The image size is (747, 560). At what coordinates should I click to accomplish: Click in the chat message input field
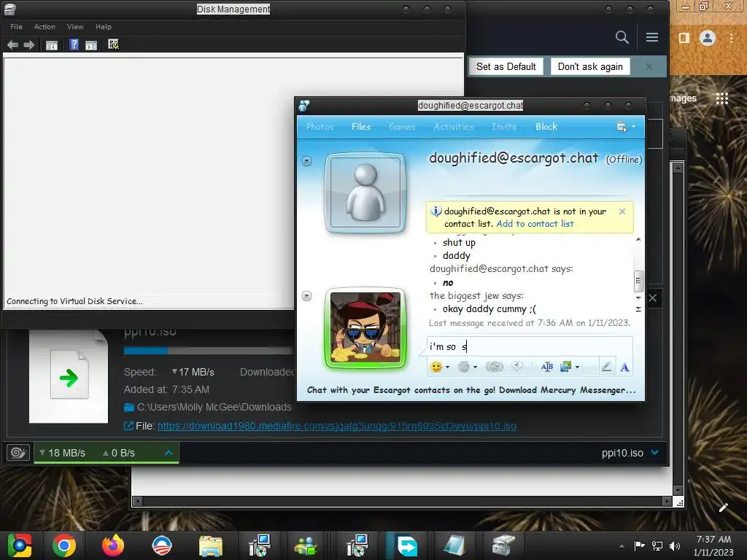[x=530, y=346]
